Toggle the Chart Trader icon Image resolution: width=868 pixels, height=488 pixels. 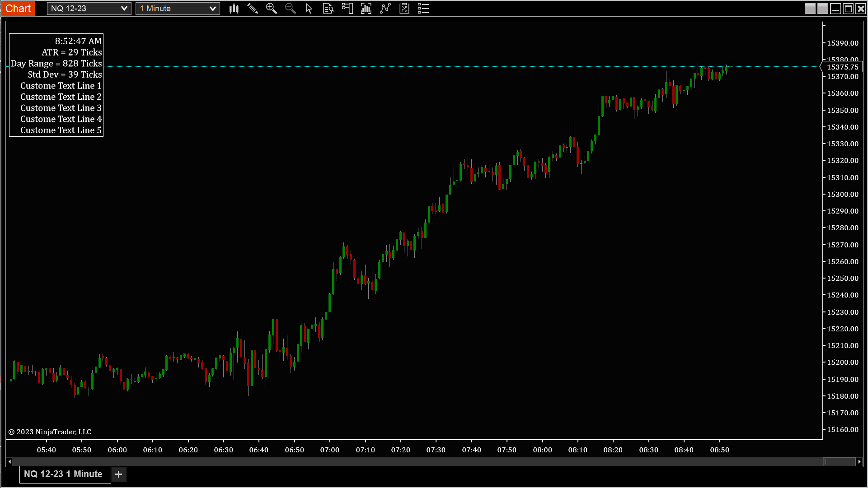347,9
